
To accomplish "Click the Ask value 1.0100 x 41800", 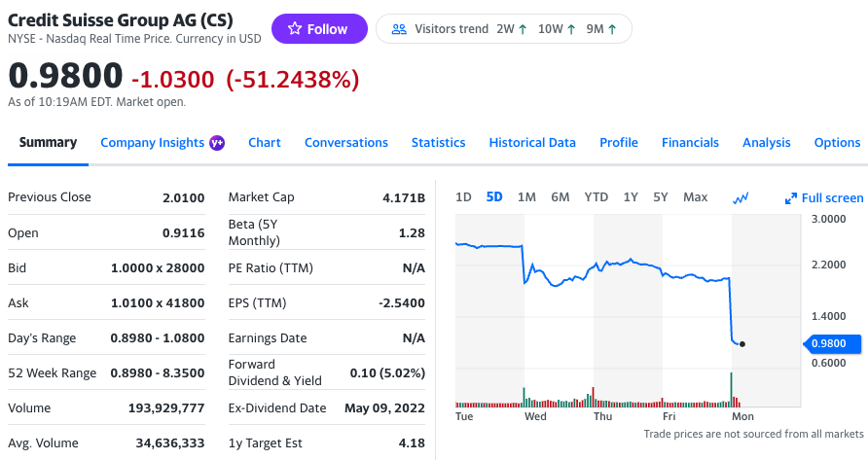I will [x=158, y=302].
